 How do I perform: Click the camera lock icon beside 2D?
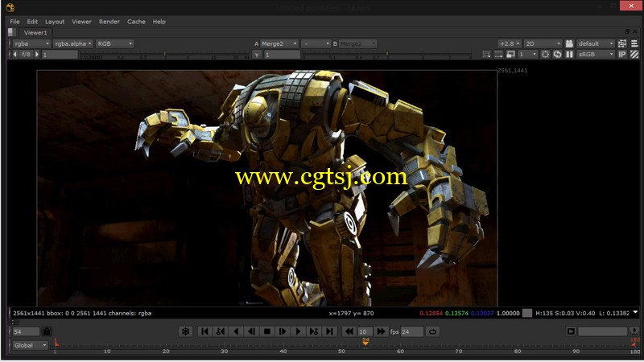tap(569, 43)
